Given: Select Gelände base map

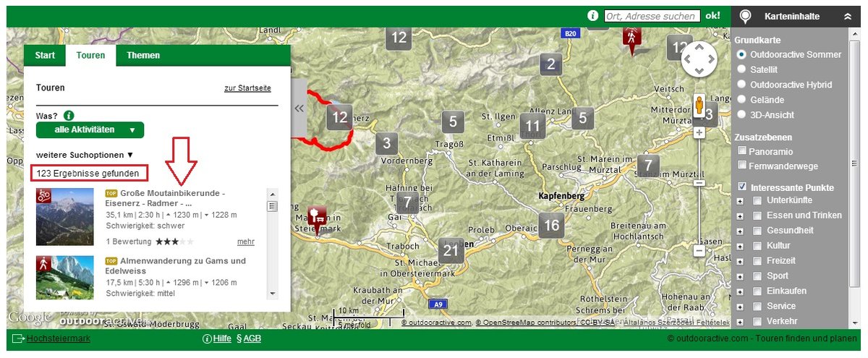Looking at the screenshot, I should pyautogui.click(x=741, y=100).
